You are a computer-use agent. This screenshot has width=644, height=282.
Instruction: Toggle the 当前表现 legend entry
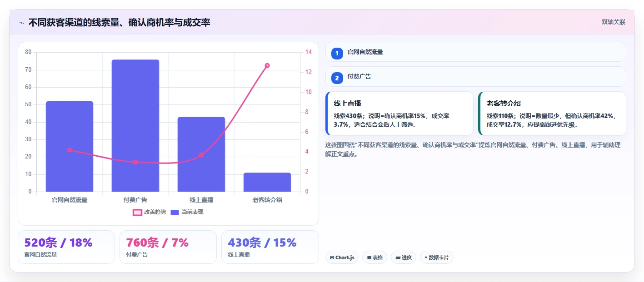tap(187, 212)
